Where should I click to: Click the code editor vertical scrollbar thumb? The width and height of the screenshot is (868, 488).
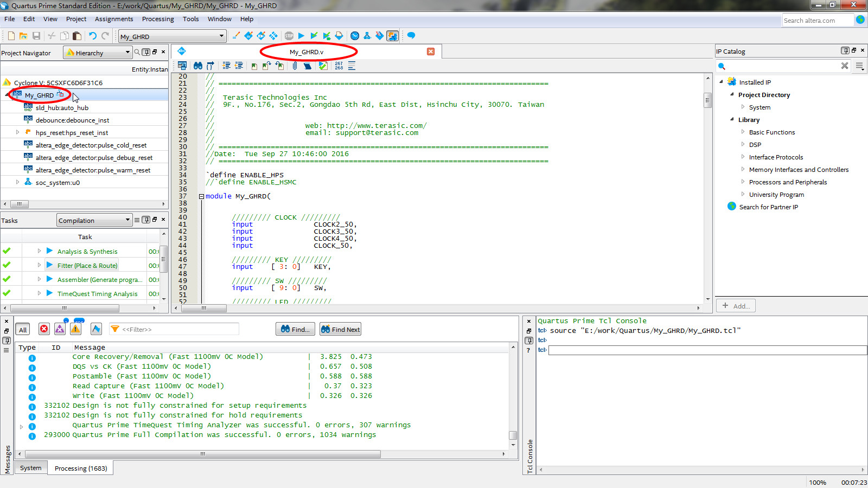[x=707, y=100]
